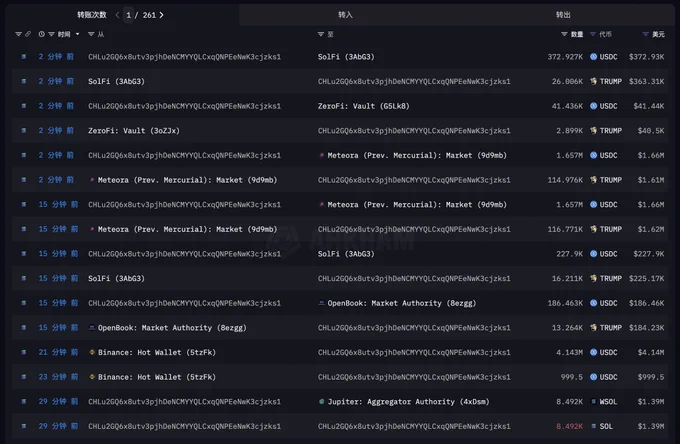This screenshot has width=680, height=444.
Task: Click the Solana chain icon on the WSOL row
Action: [x=24, y=402]
